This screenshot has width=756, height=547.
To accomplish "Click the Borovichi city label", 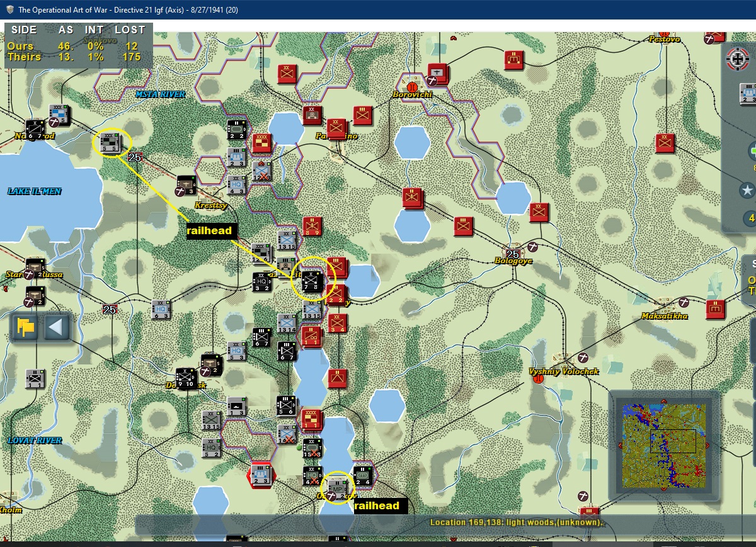I will [413, 94].
